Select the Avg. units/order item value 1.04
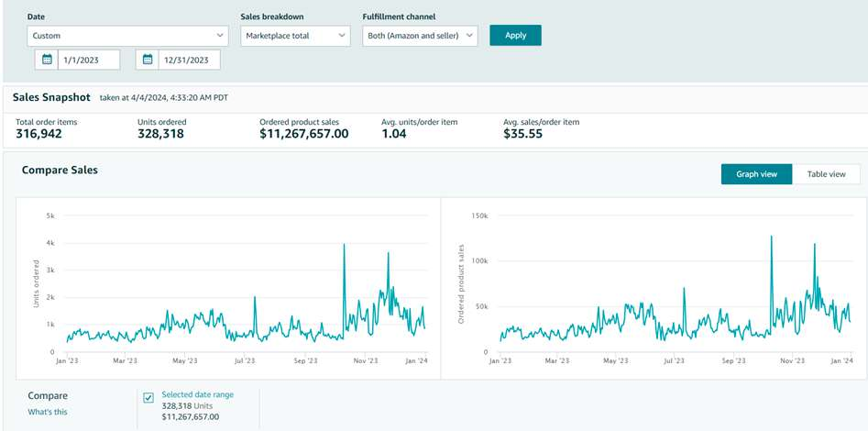The height and width of the screenshot is (431, 868). pyautogui.click(x=394, y=134)
